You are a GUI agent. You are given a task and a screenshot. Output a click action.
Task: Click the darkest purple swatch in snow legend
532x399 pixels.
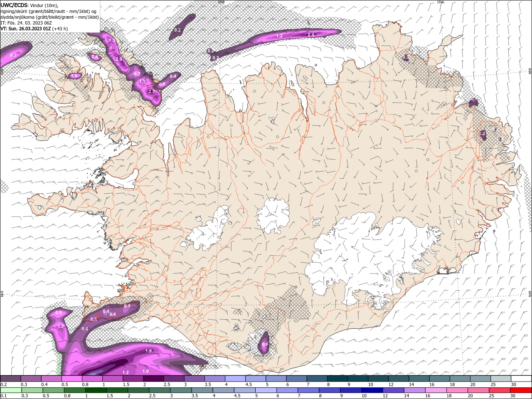click(153, 379)
